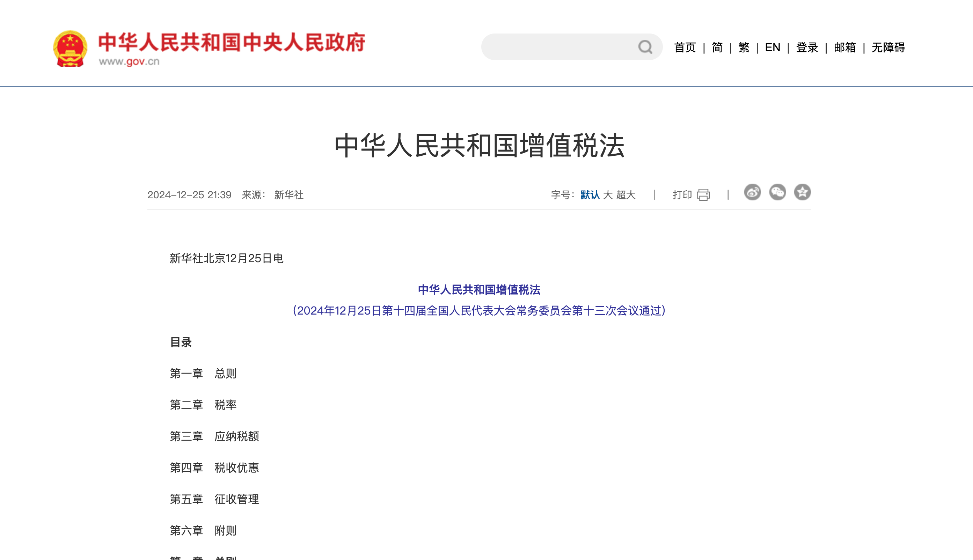
Task: Share the article via the WeChat icon
Action: pyautogui.click(x=778, y=193)
